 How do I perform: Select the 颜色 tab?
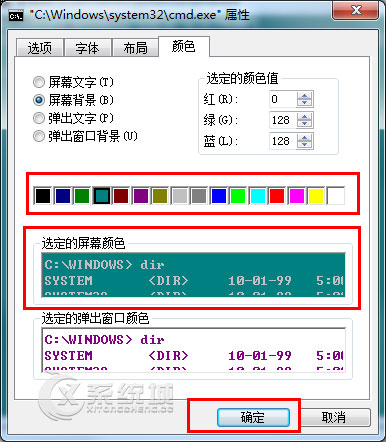tap(184, 47)
